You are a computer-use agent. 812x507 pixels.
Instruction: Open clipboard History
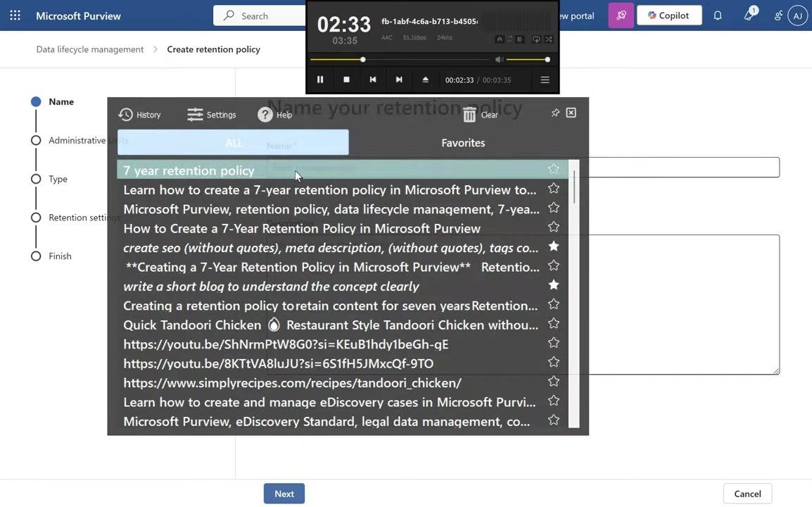139,115
